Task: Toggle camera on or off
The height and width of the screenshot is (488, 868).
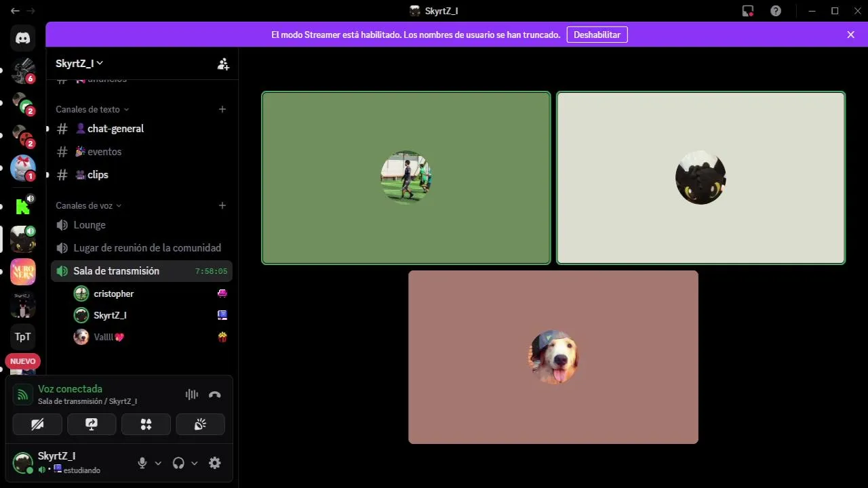Action: point(37,424)
